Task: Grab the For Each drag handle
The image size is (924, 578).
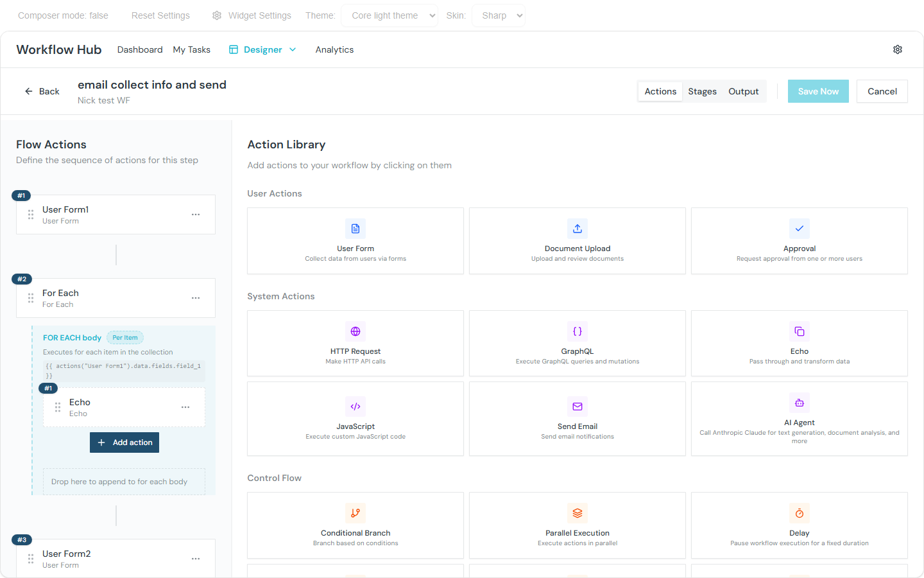Action: pos(31,298)
